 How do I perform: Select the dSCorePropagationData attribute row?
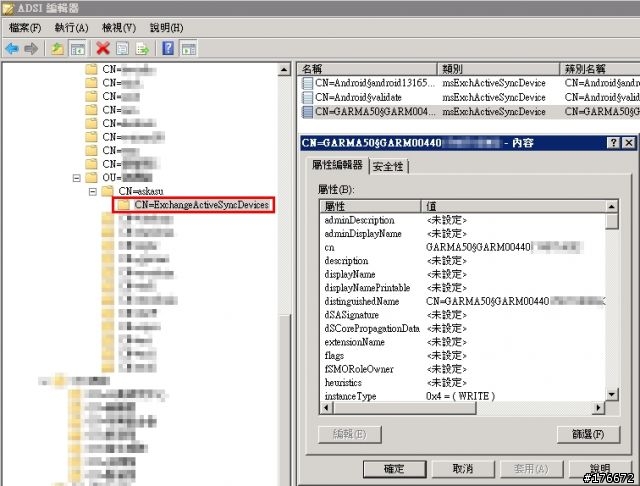coord(462,328)
